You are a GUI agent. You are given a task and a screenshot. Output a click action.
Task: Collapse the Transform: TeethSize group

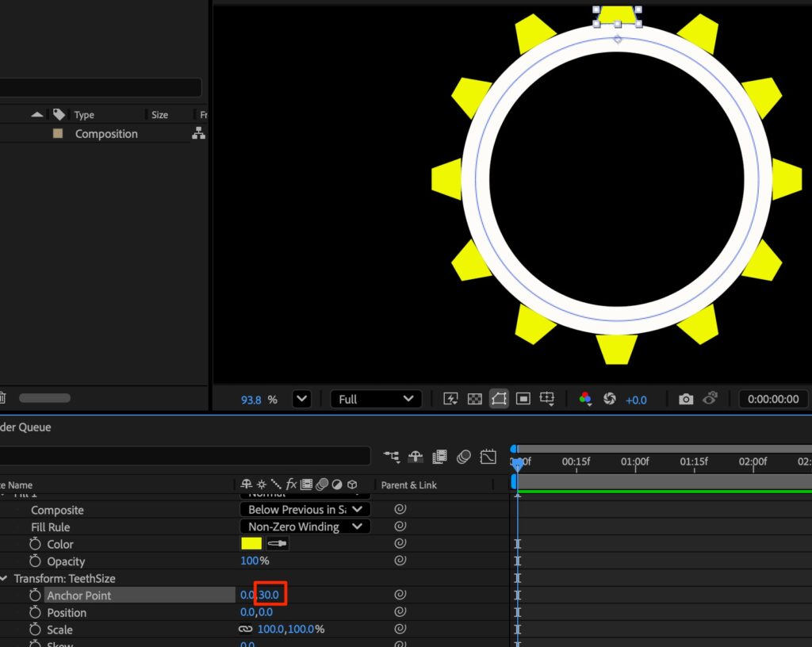(6, 579)
